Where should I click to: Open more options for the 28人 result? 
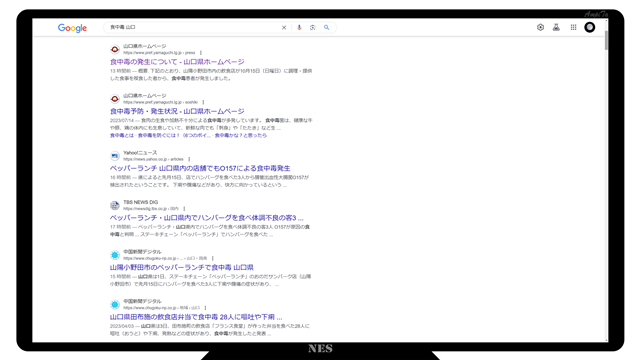tap(205, 308)
